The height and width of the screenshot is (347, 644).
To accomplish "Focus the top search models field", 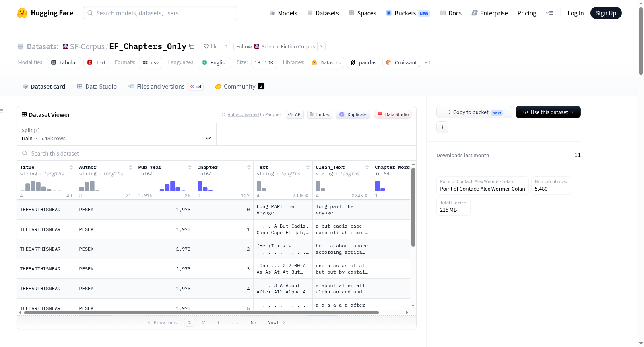I will 160,13.
